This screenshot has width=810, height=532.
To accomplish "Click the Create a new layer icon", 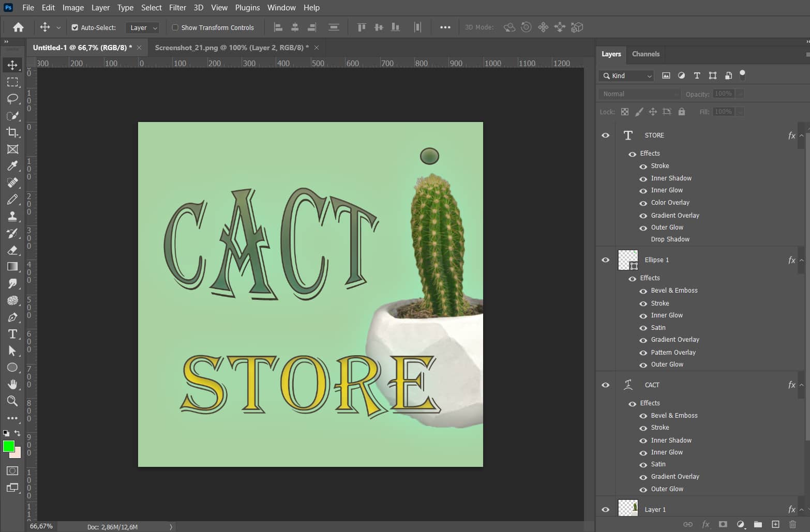I will coord(775,524).
